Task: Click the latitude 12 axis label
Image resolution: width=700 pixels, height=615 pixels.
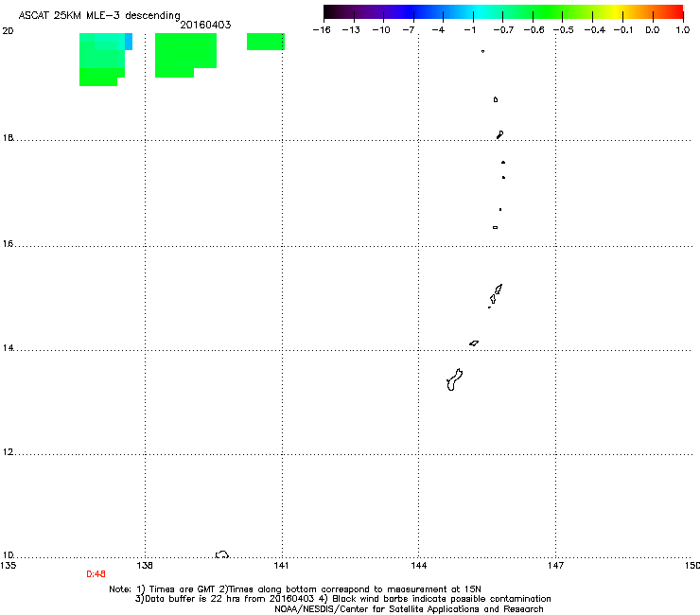Action: click(x=8, y=452)
